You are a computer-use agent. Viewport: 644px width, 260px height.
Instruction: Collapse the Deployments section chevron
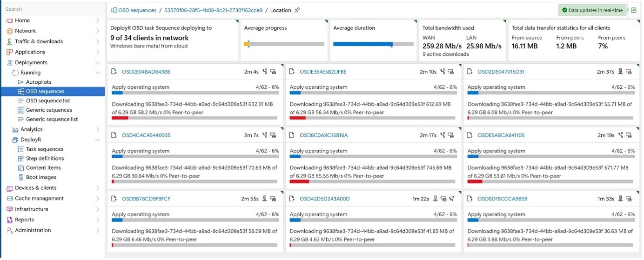coord(97,63)
